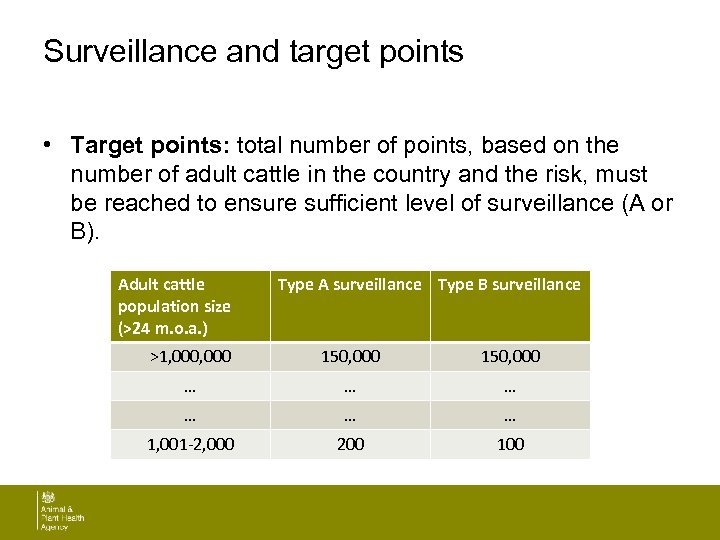
Task: Click the bullet marker before Target points
Action: tap(48, 146)
